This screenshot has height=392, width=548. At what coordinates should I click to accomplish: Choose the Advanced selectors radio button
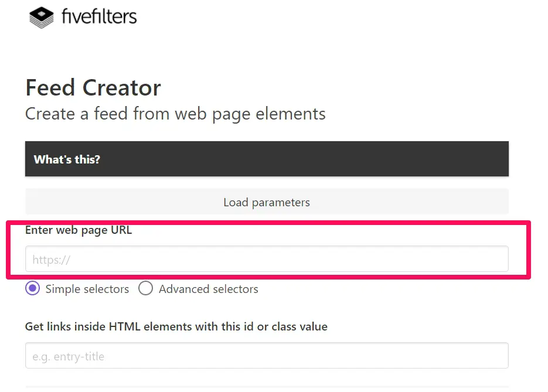145,289
